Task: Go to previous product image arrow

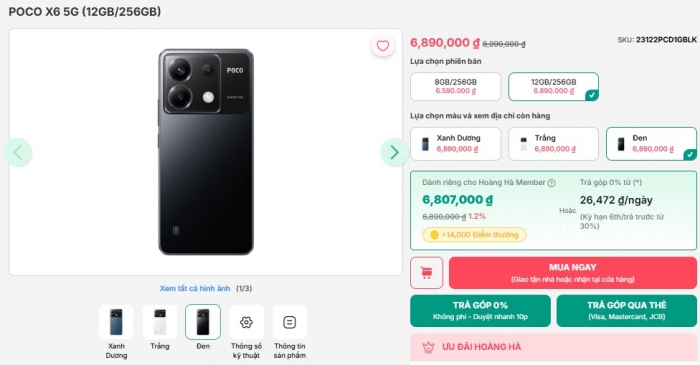Action: (x=17, y=152)
